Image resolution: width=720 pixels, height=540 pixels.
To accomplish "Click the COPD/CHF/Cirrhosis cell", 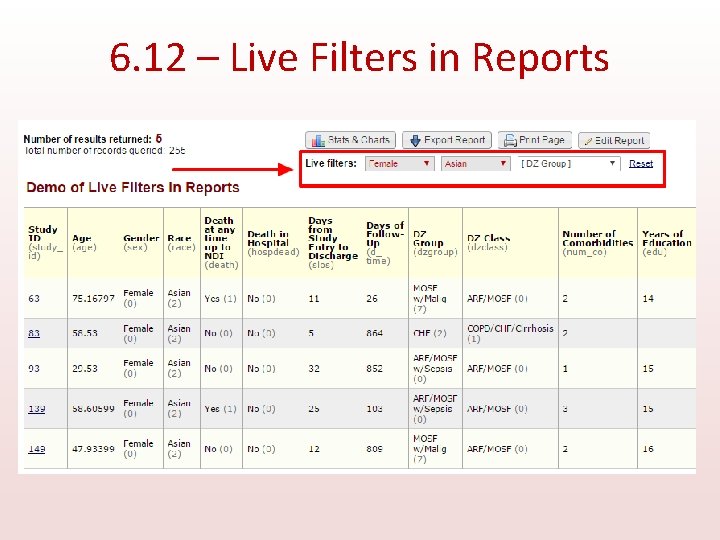I will click(x=510, y=333).
